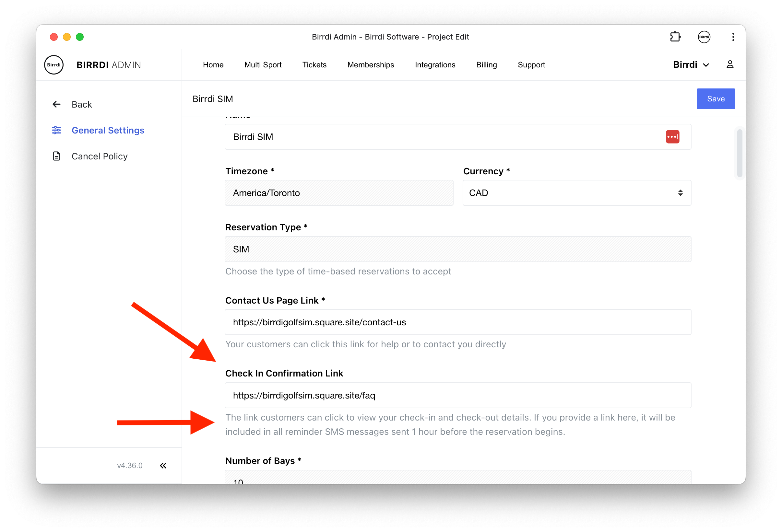782x532 pixels.
Task: Click Birrdi extension icon in title bar
Action: pos(704,37)
